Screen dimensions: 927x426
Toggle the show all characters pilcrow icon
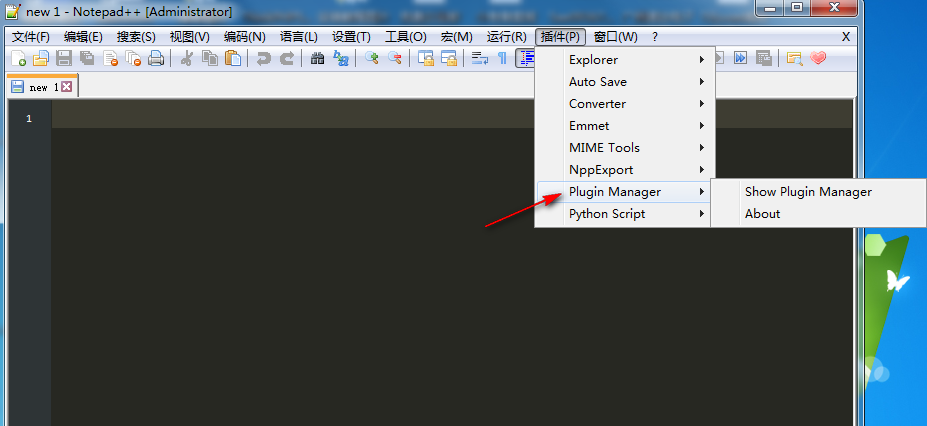coord(502,58)
